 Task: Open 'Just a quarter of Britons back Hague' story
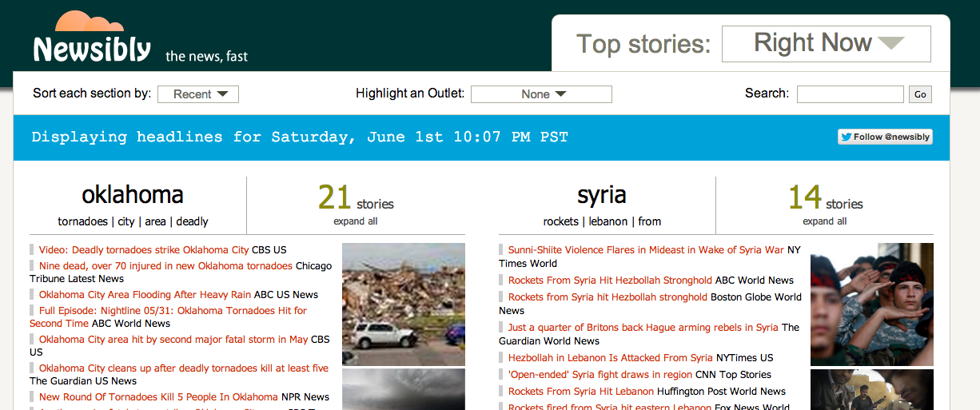643,328
